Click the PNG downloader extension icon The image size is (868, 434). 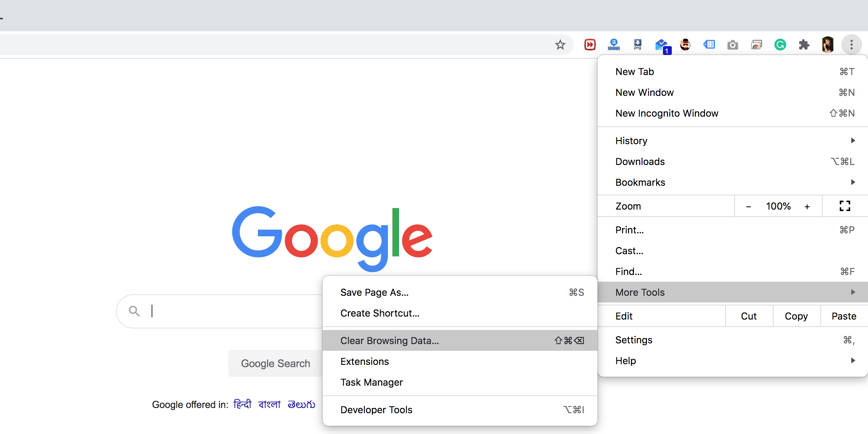[637, 44]
